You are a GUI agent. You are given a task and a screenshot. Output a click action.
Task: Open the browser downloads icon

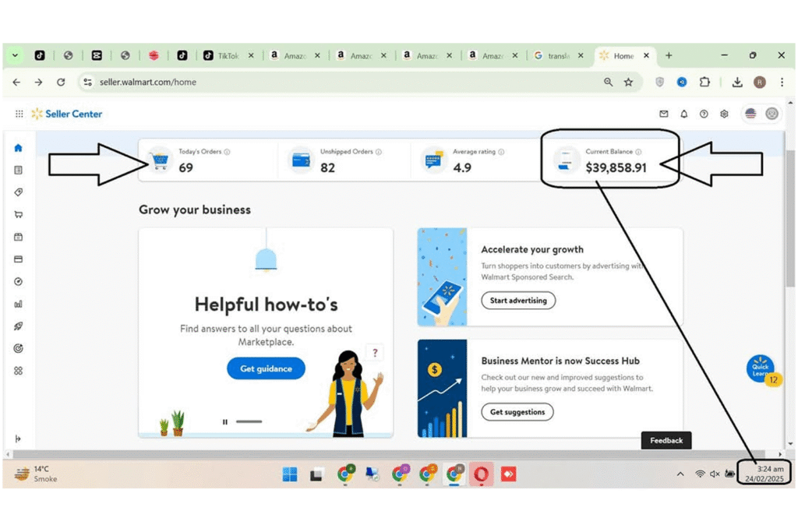[x=737, y=82]
